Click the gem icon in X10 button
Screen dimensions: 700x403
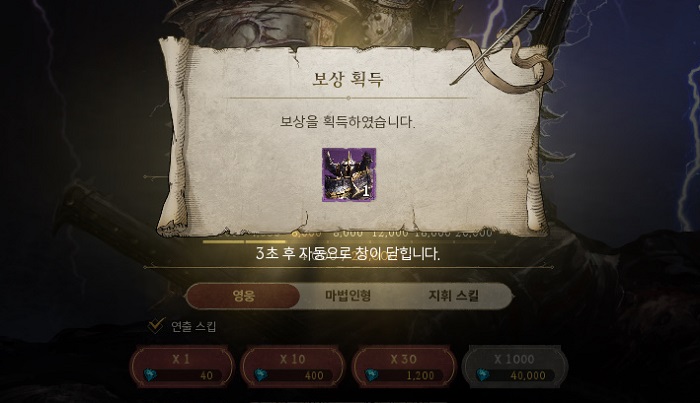(261, 374)
